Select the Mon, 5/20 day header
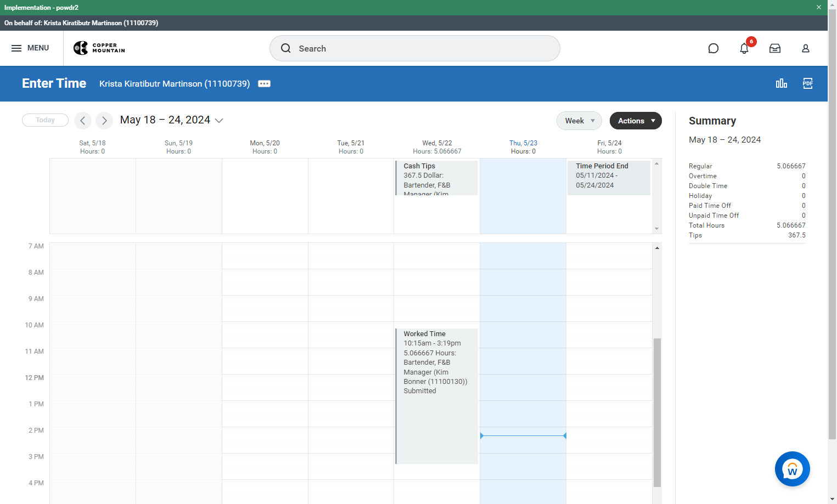This screenshot has height=504, width=837. 265,147
